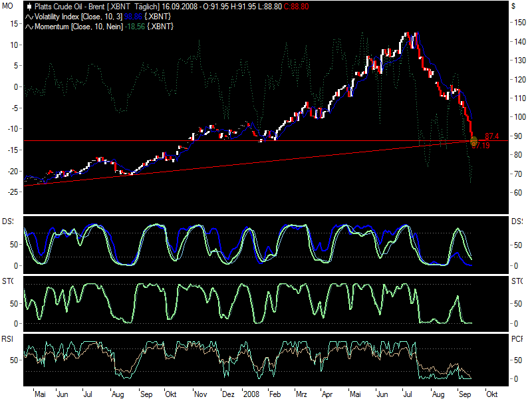Screen dimensions: 532x399
Task: Select 'Momentum [Close, 10, Nein]' legend entry
Action: 78,27
